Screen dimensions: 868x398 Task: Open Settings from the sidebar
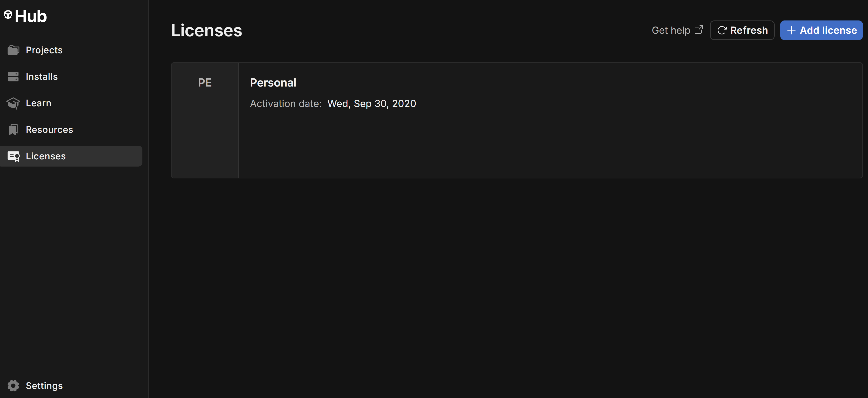[x=44, y=385]
